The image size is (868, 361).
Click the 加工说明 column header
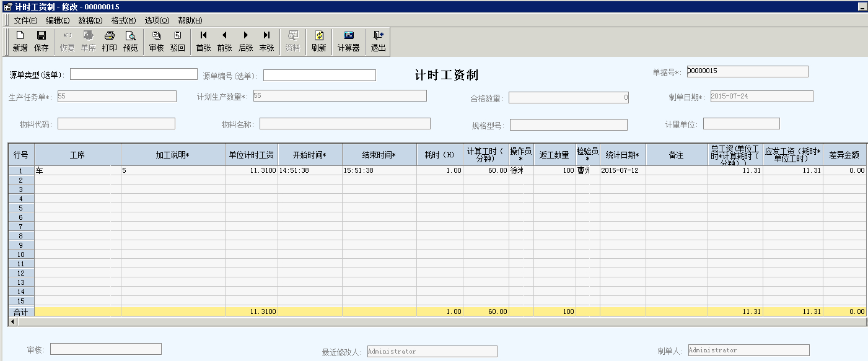[x=173, y=155]
